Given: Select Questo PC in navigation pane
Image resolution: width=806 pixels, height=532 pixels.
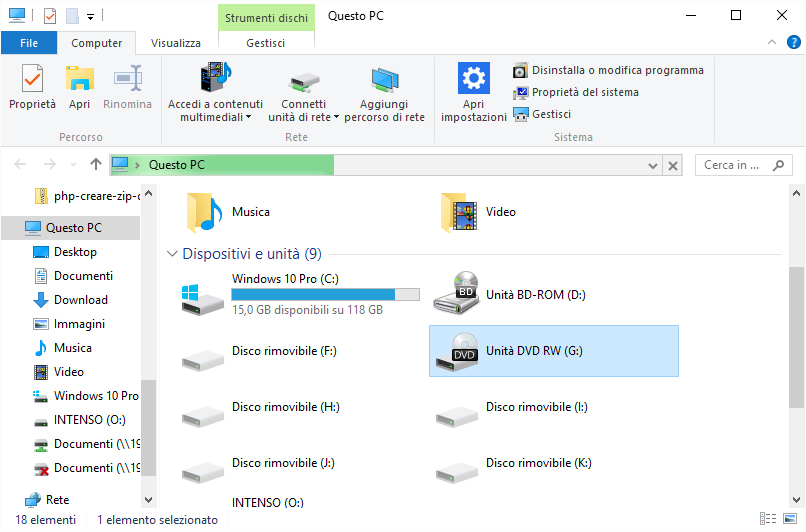Looking at the screenshot, I should 70,228.
